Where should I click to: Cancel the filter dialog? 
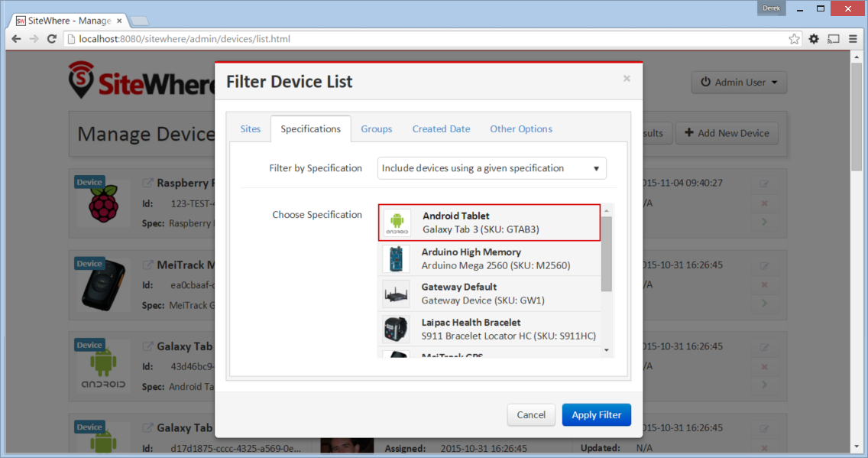[x=531, y=415]
